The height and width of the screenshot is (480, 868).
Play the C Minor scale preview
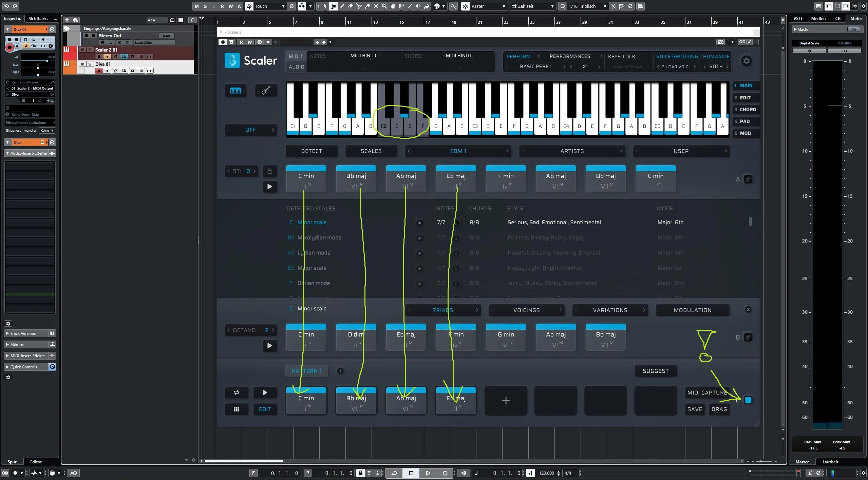419,223
